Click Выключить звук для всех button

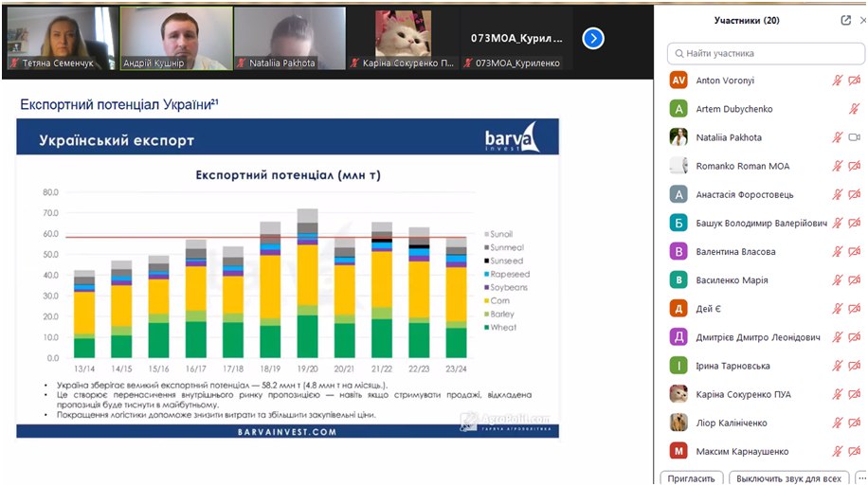coord(788,478)
